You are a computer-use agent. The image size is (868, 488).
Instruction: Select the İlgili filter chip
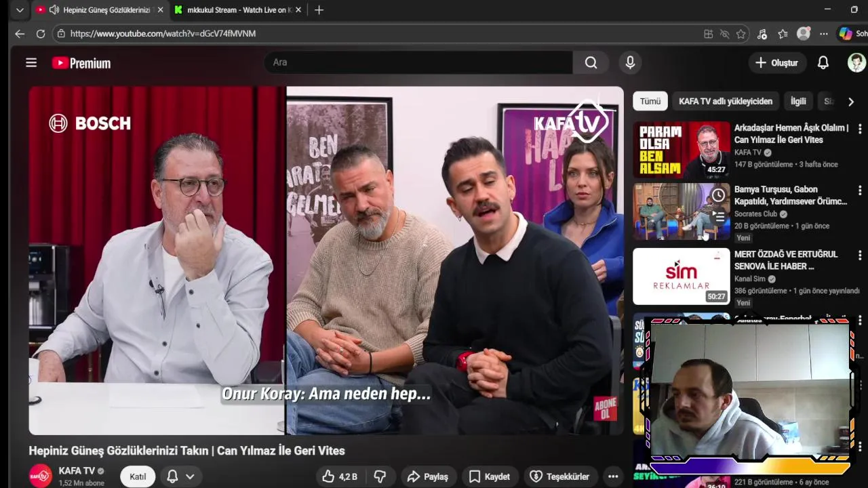[x=798, y=101]
